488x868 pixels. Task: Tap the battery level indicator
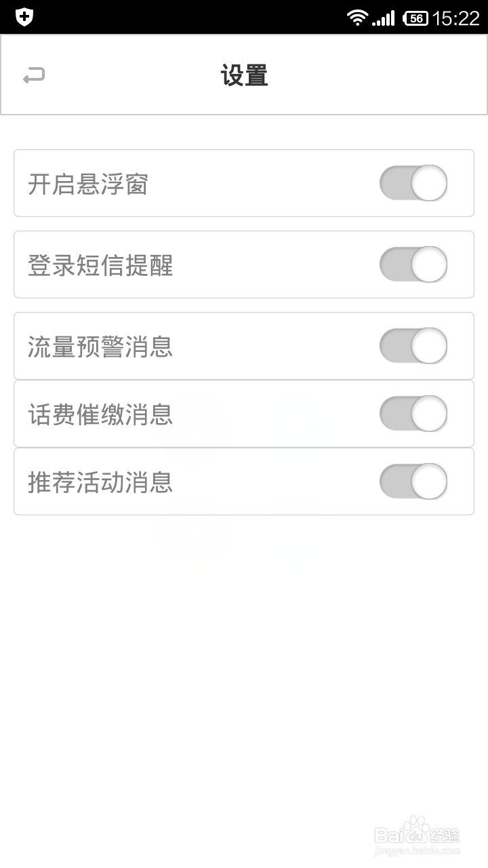(x=415, y=18)
